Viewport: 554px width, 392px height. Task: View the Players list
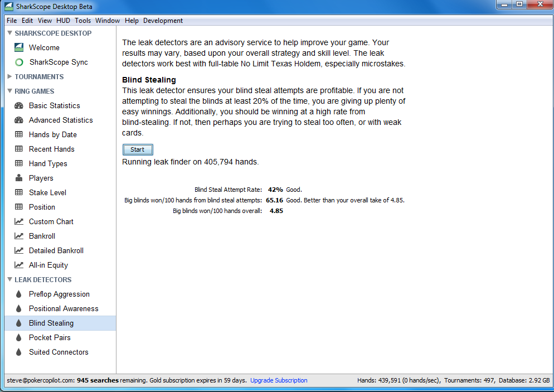[41, 178]
